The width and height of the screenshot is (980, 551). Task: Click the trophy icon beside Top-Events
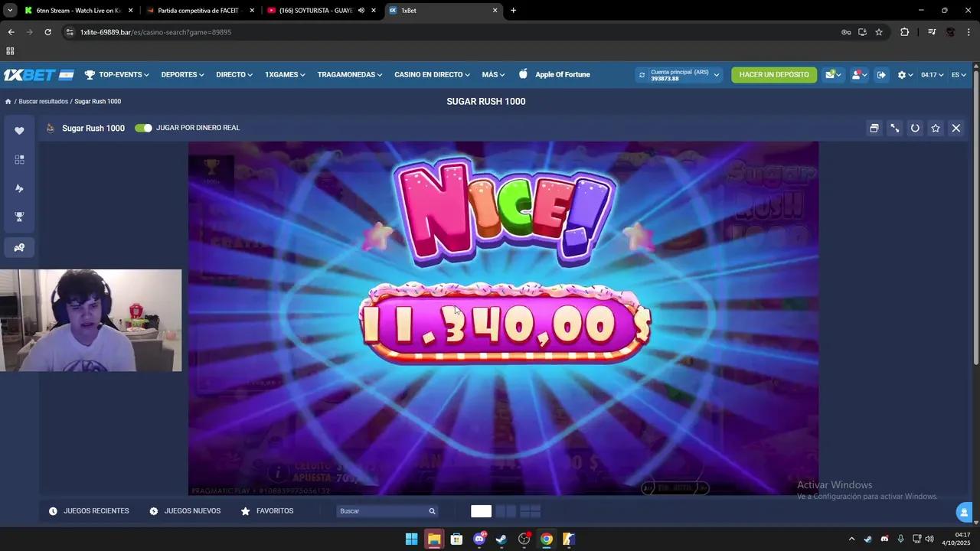[90, 75]
